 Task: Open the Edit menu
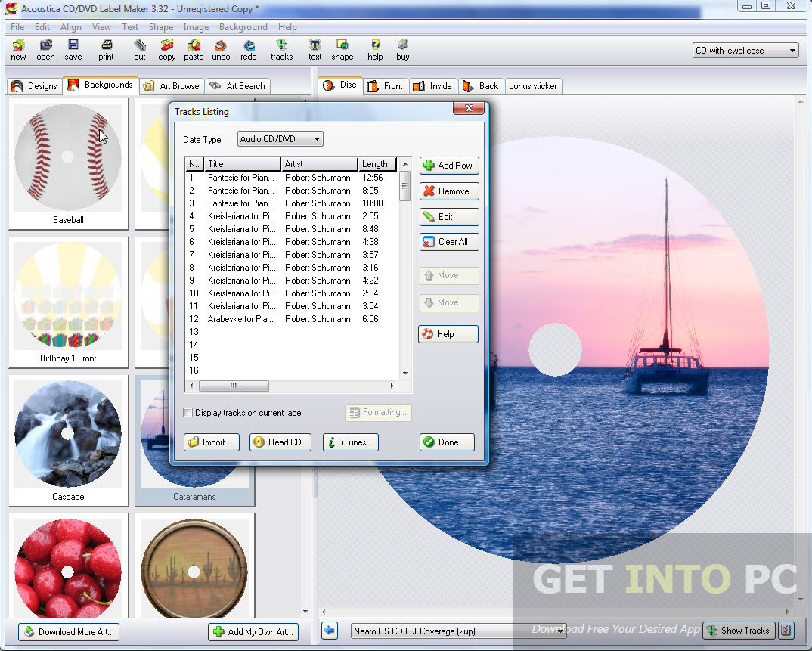(x=42, y=27)
